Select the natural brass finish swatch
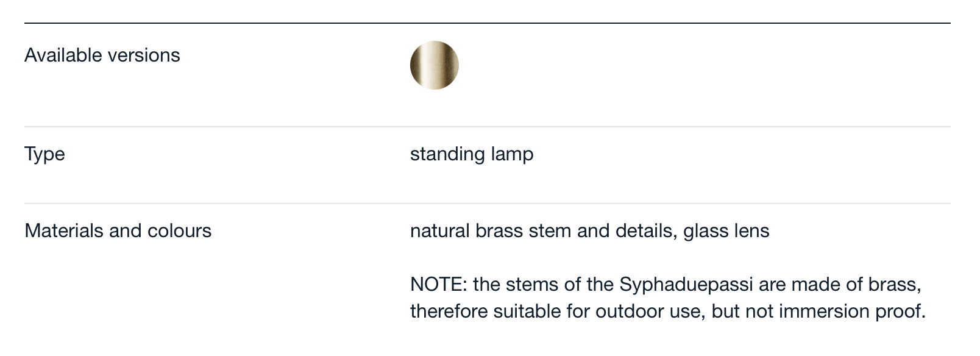Screen dimensions: 980x356 click(434, 65)
